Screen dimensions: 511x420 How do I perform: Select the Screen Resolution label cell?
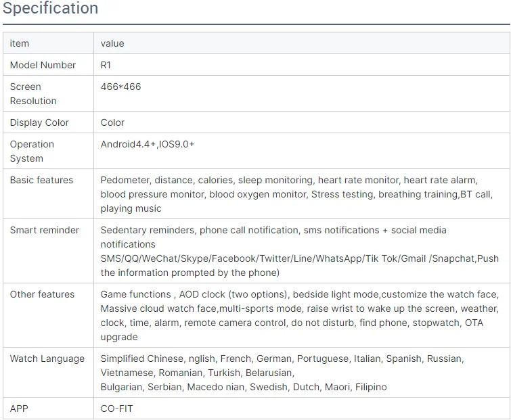coord(33,93)
